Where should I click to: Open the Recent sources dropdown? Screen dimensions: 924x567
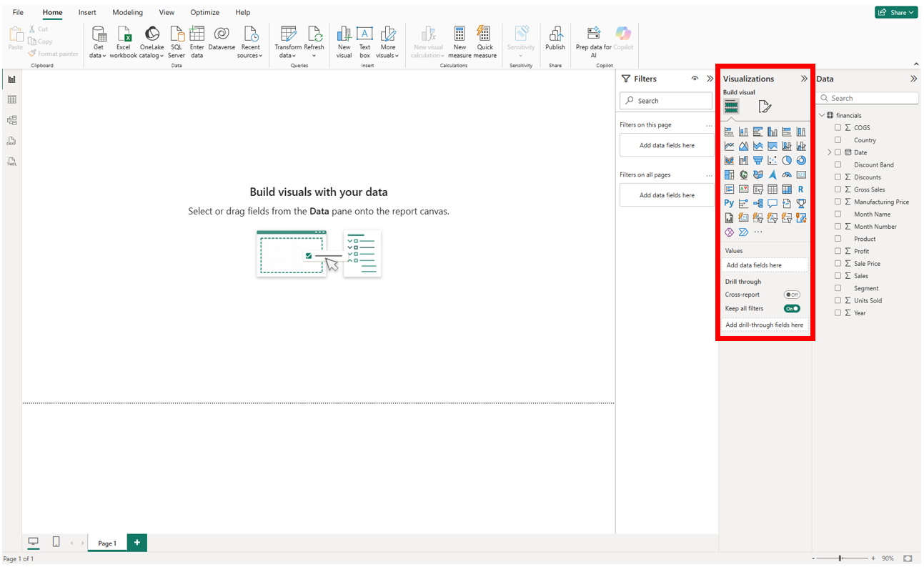pyautogui.click(x=250, y=42)
